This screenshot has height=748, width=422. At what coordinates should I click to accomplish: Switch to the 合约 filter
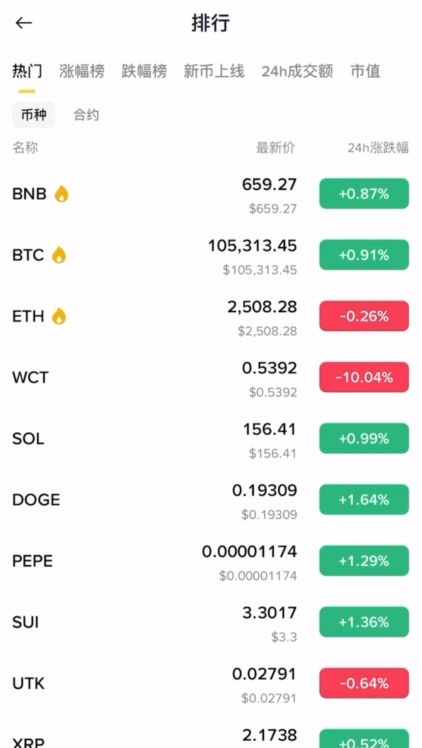[86, 115]
